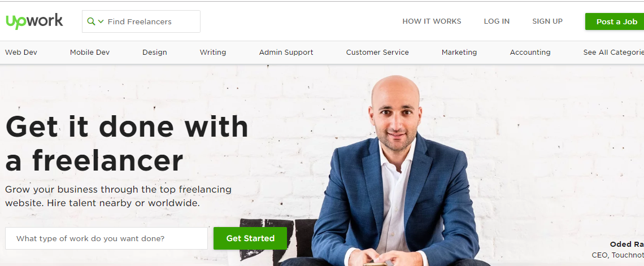Go to Log In
This screenshot has height=266, width=644.
click(497, 21)
